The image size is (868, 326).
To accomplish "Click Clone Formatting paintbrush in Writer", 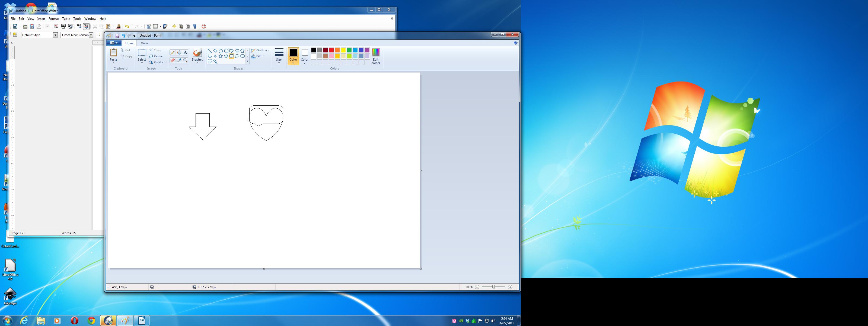I will (x=119, y=26).
